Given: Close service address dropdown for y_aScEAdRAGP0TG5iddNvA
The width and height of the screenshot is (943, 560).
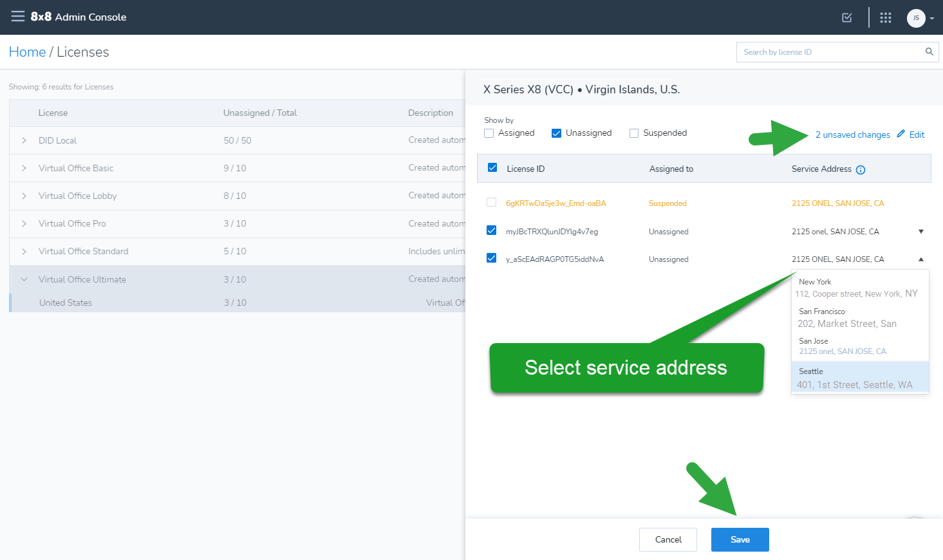Looking at the screenshot, I should [x=921, y=259].
